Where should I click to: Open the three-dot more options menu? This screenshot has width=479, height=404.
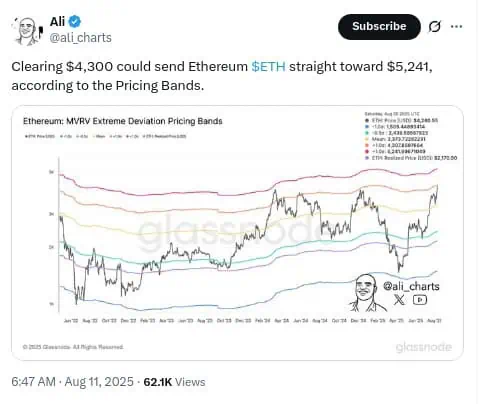456,27
